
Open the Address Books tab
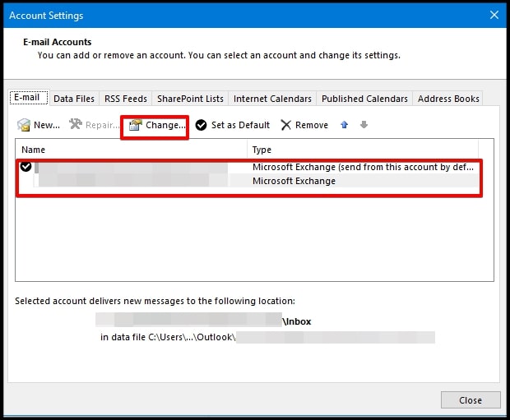pyautogui.click(x=448, y=99)
